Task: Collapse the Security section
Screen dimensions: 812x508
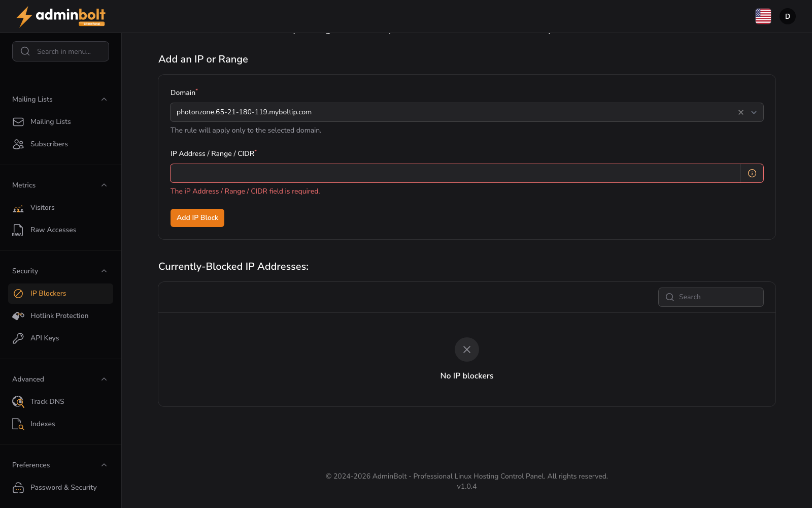Action: tap(104, 271)
